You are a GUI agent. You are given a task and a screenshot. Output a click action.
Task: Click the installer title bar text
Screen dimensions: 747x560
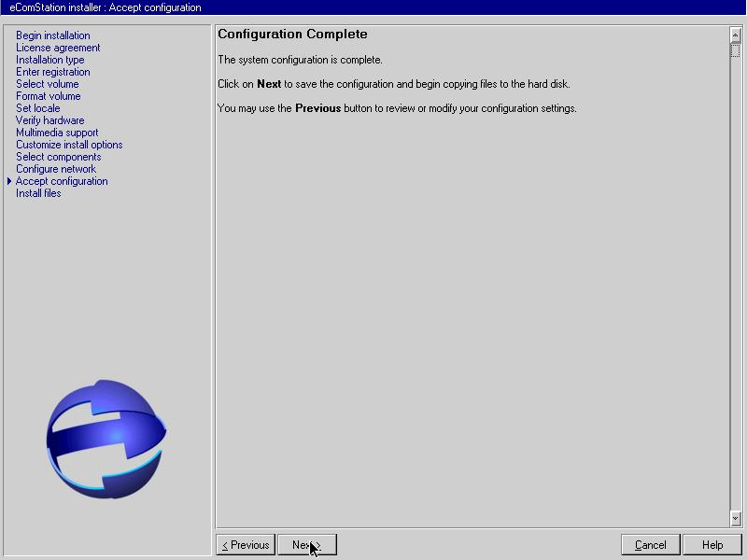106,7
